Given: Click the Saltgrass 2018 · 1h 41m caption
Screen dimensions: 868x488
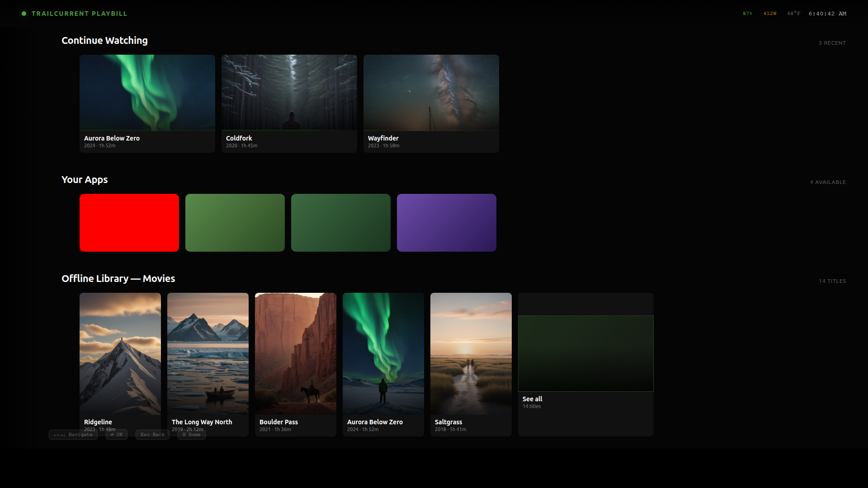Looking at the screenshot, I should point(451,425).
